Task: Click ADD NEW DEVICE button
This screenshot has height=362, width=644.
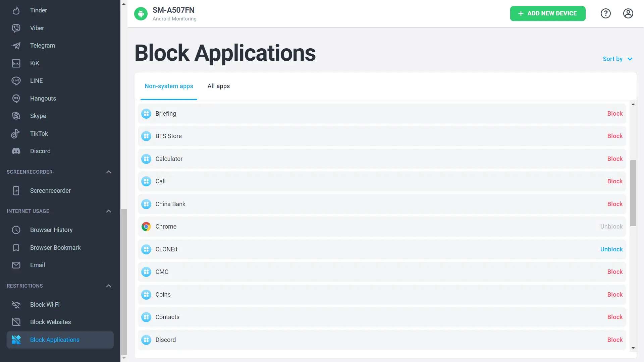Action: tap(548, 13)
